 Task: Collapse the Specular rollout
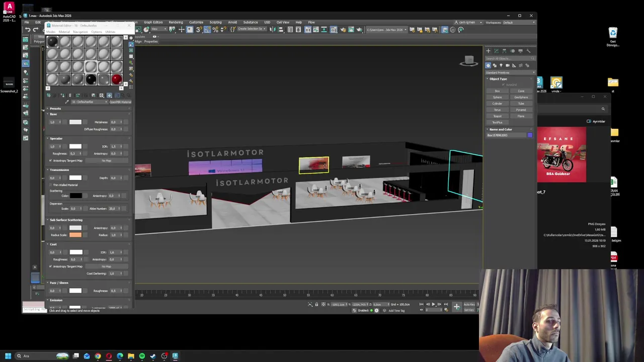coord(56,138)
